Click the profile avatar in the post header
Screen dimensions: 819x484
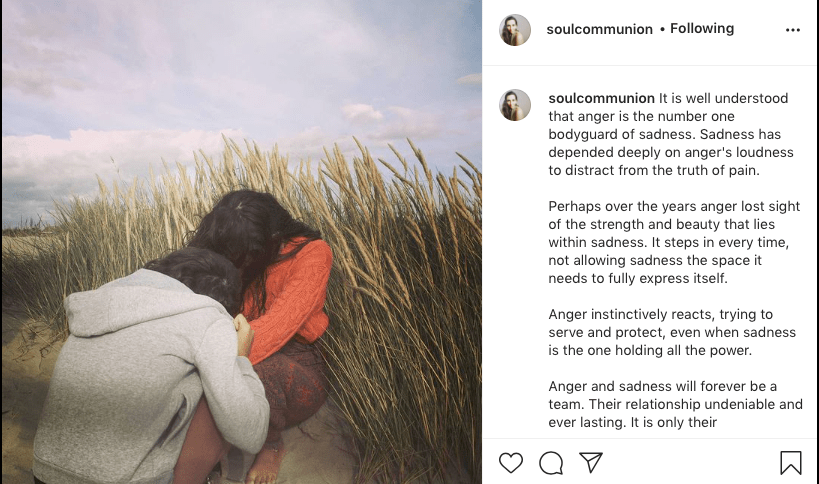(x=515, y=30)
